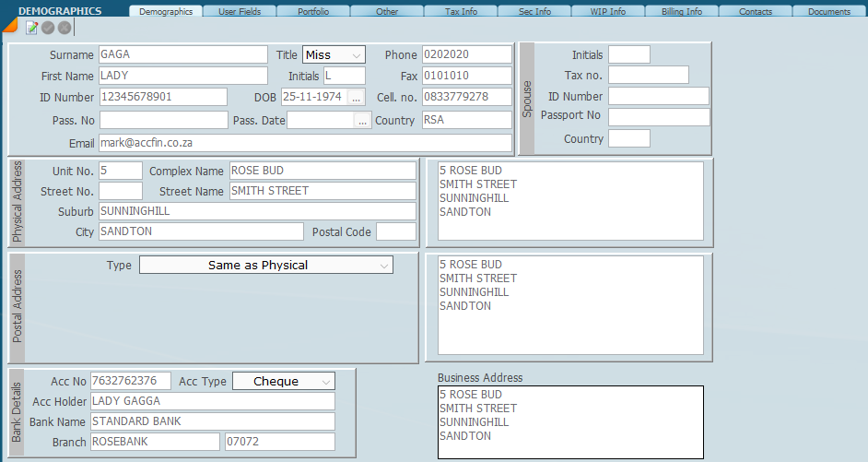The image size is (868, 462).
Task: Switch to the Documents tab
Action: 828,12
